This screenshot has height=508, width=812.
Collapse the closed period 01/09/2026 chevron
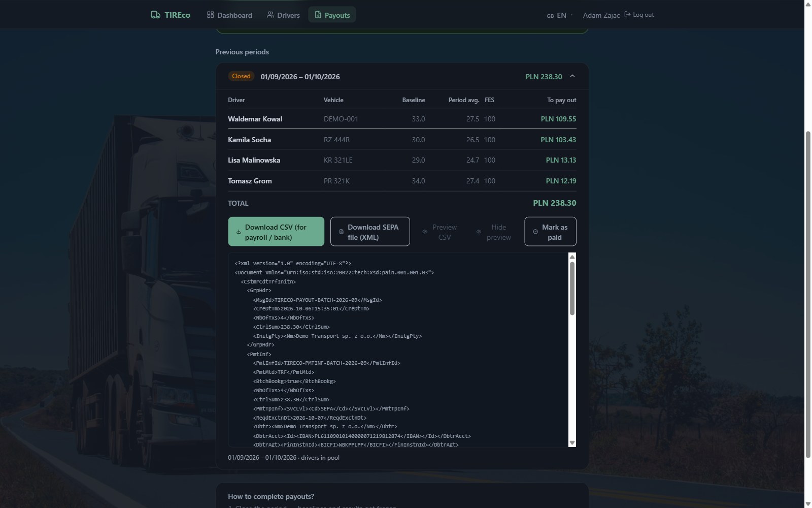pyautogui.click(x=572, y=76)
